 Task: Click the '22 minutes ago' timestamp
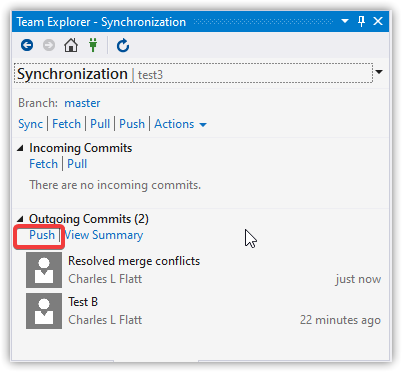point(340,320)
